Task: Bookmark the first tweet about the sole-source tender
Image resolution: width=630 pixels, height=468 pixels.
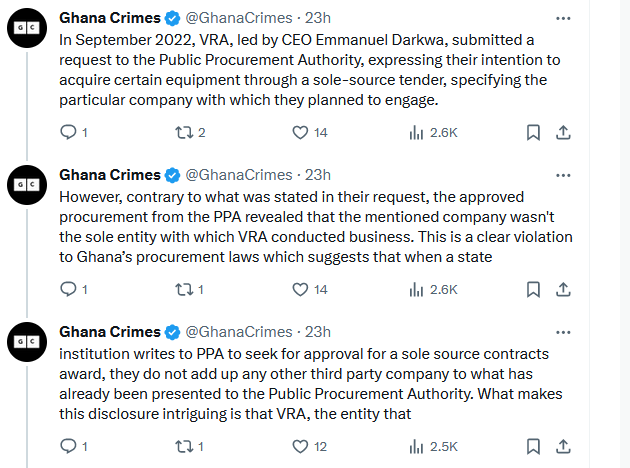Action: coord(534,132)
